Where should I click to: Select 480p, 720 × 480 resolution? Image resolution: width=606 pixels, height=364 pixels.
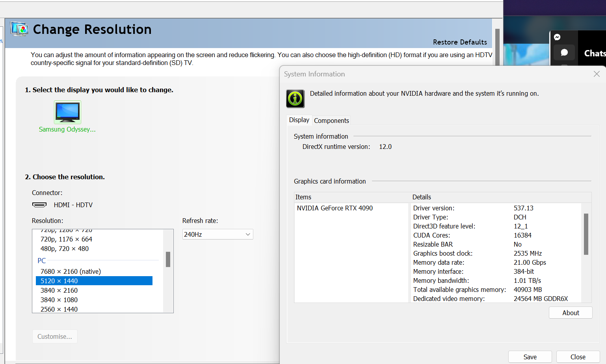(94, 249)
